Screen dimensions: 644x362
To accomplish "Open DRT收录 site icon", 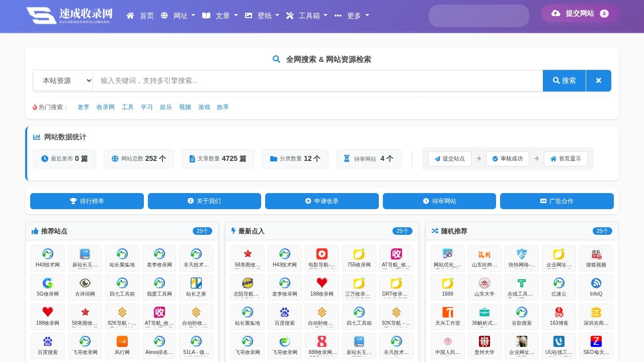I will (x=396, y=288).
